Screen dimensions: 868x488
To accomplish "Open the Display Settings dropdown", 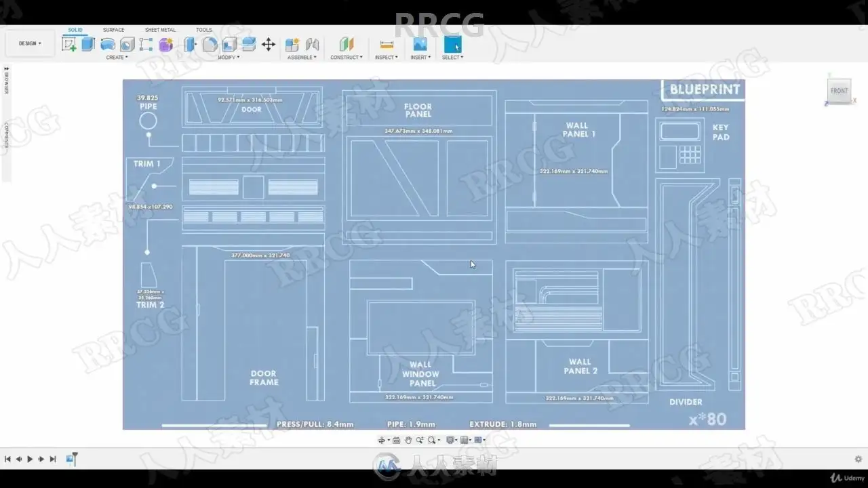I will pos(450,441).
